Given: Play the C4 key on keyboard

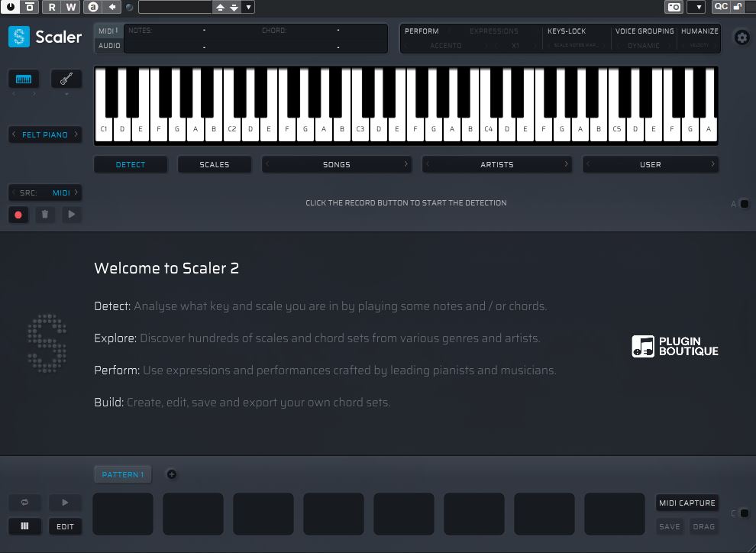Looking at the screenshot, I should coord(489,128).
